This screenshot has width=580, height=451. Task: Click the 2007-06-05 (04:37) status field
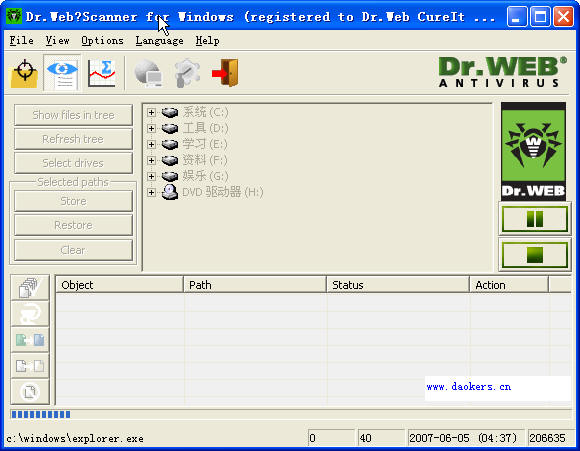pyautogui.click(x=466, y=438)
